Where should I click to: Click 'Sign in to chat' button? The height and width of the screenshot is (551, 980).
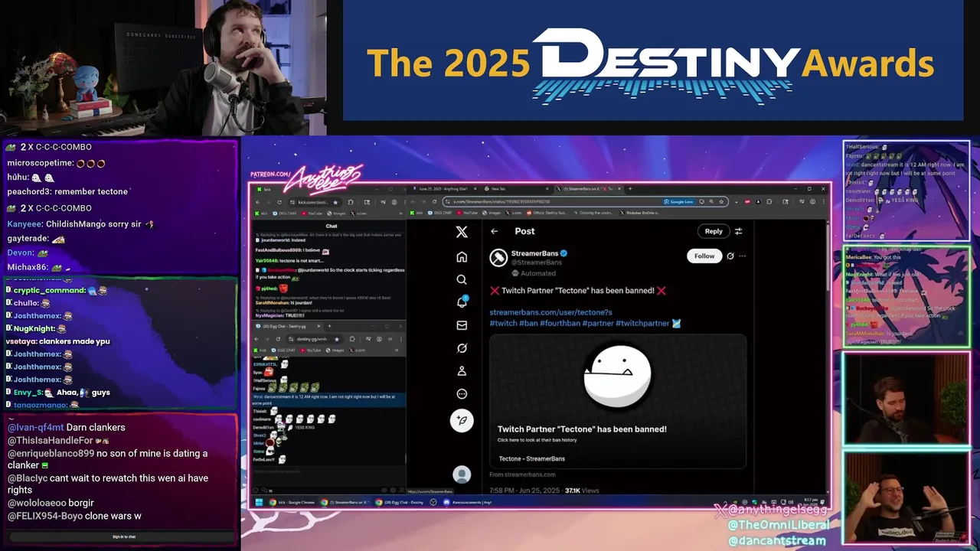[x=124, y=536]
